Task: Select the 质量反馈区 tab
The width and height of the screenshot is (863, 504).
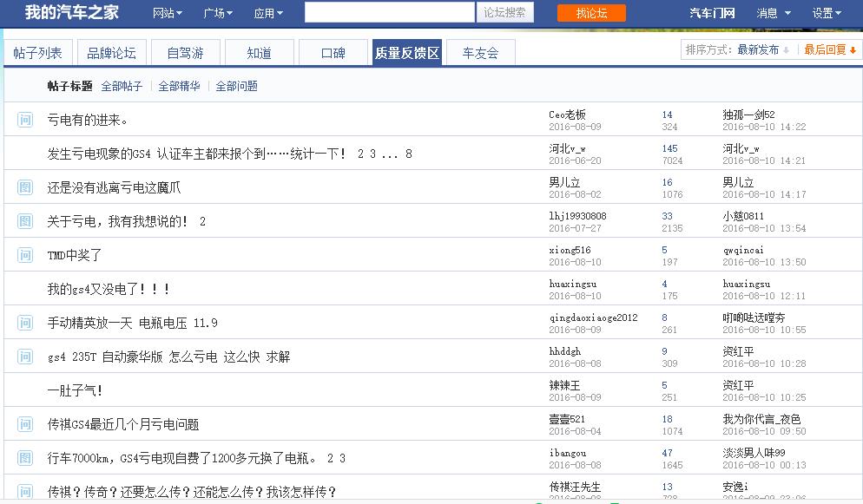Action: click(406, 53)
